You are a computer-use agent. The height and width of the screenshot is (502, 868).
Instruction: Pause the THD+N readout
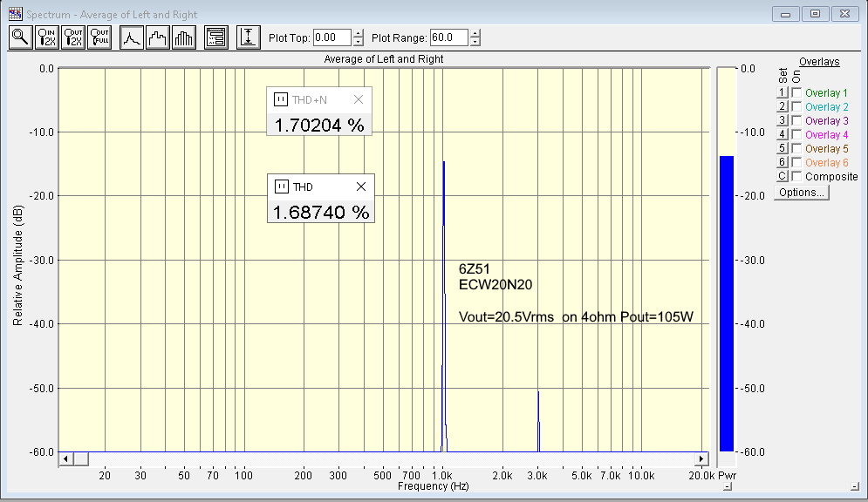[x=281, y=99]
